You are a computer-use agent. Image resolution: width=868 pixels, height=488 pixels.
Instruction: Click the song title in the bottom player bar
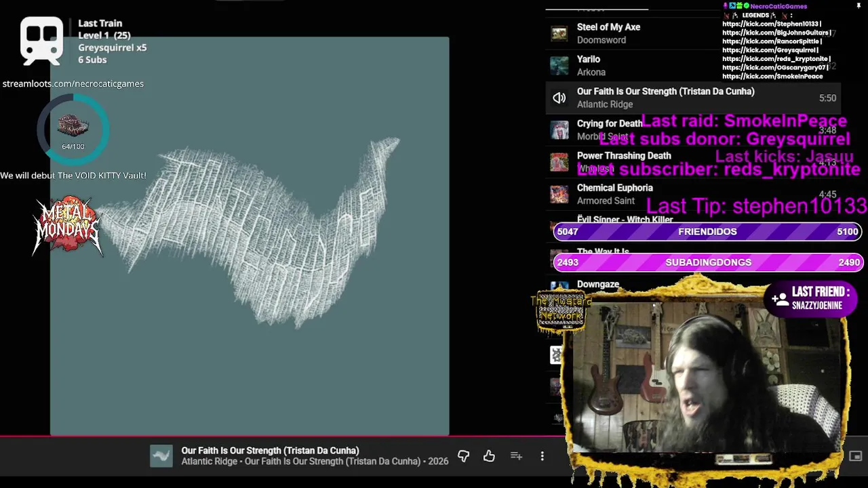(270, 451)
